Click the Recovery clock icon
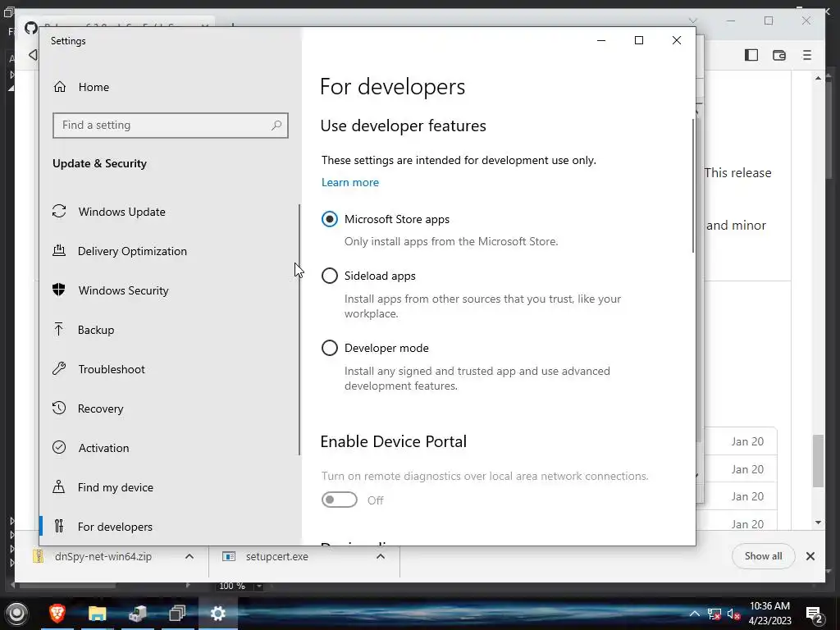Viewport: 840px width, 630px height. (x=59, y=408)
